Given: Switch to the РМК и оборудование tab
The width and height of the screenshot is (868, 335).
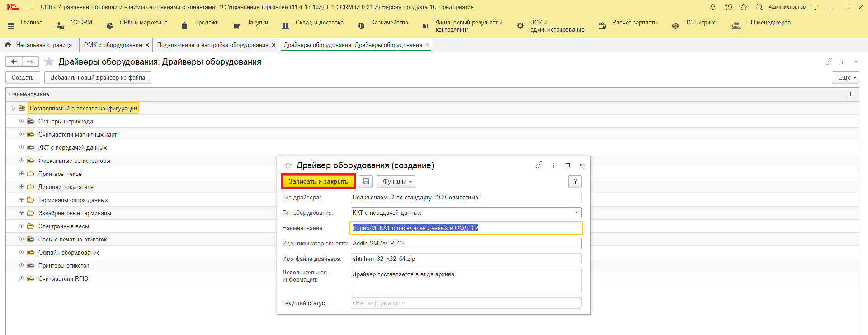Looking at the screenshot, I should click(113, 45).
